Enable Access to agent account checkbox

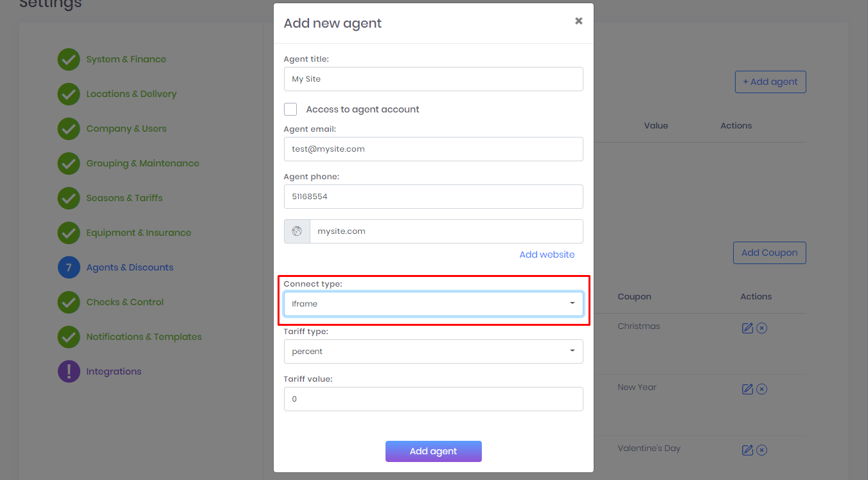click(290, 109)
